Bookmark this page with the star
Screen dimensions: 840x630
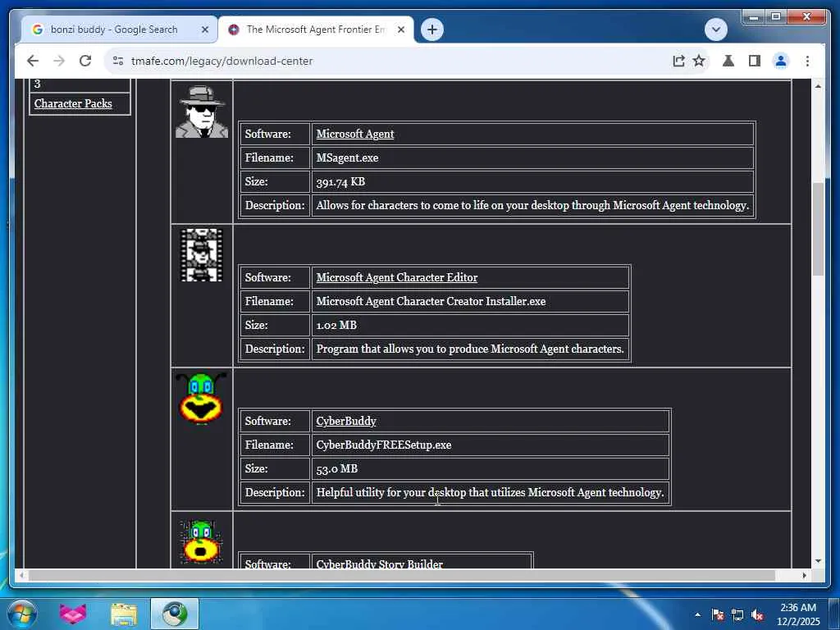[699, 61]
